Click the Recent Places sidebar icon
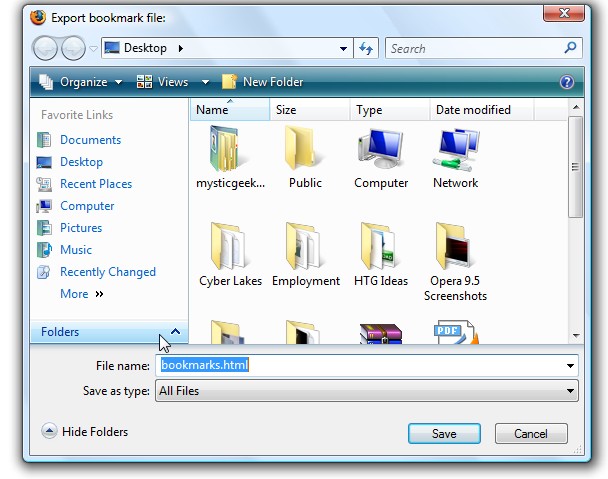608x479 pixels. [44, 184]
